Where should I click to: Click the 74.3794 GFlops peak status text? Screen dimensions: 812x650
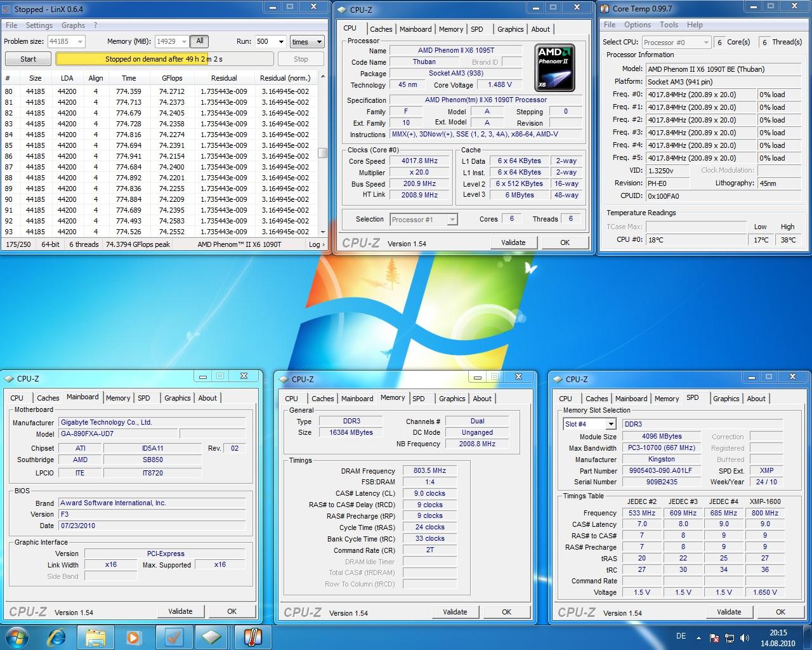tap(138, 244)
